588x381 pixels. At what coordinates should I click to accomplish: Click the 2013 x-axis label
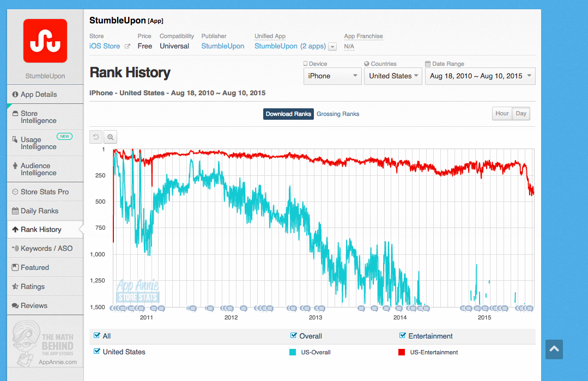[316, 317]
